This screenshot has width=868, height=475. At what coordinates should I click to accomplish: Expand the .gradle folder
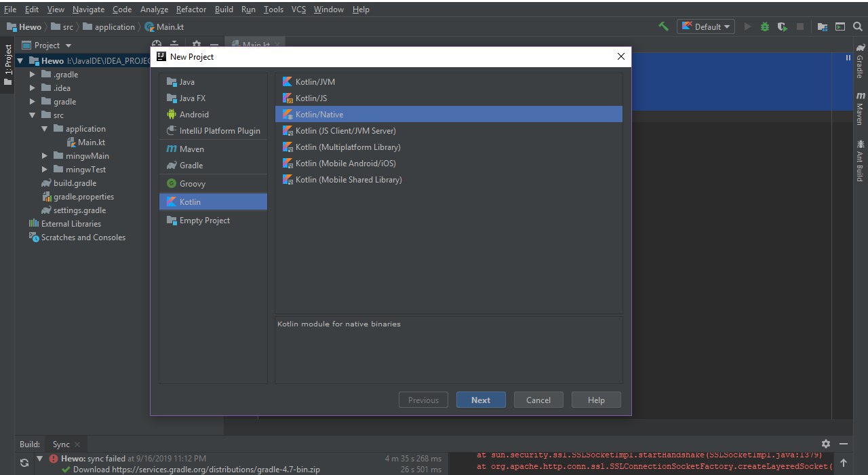[x=32, y=75]
